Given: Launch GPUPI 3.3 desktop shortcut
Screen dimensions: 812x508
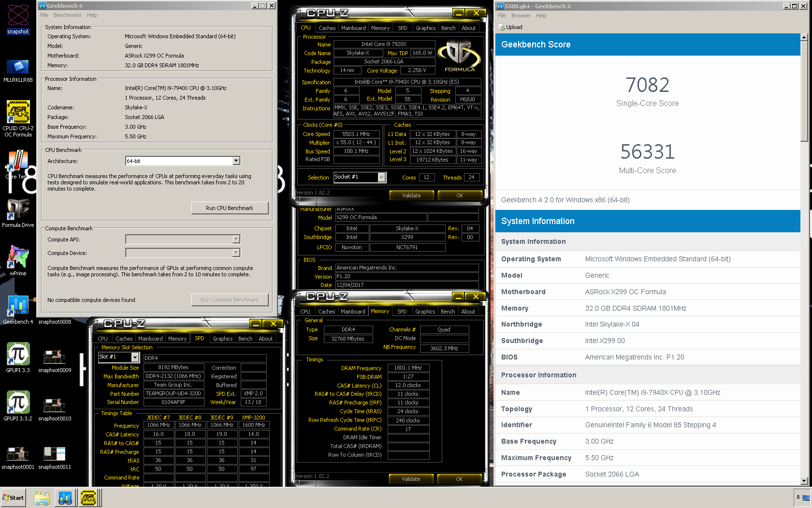Looking at the screenshot, I should click(18, 357).
